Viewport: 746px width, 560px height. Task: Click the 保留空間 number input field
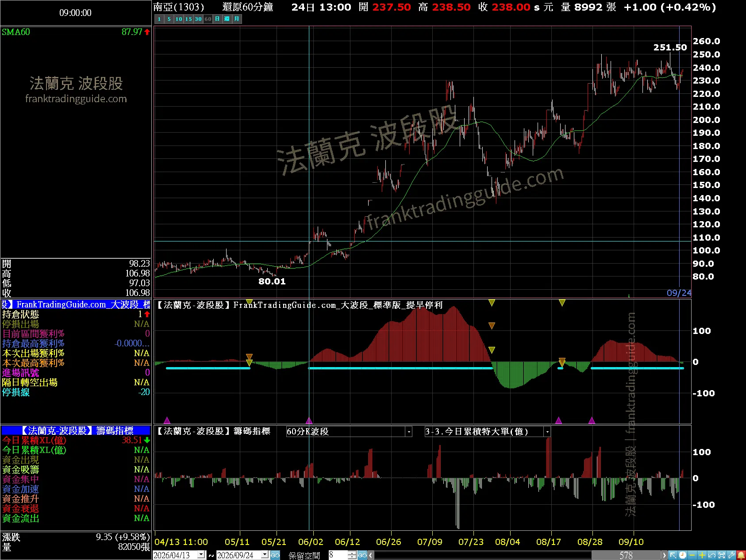[338, 555]
